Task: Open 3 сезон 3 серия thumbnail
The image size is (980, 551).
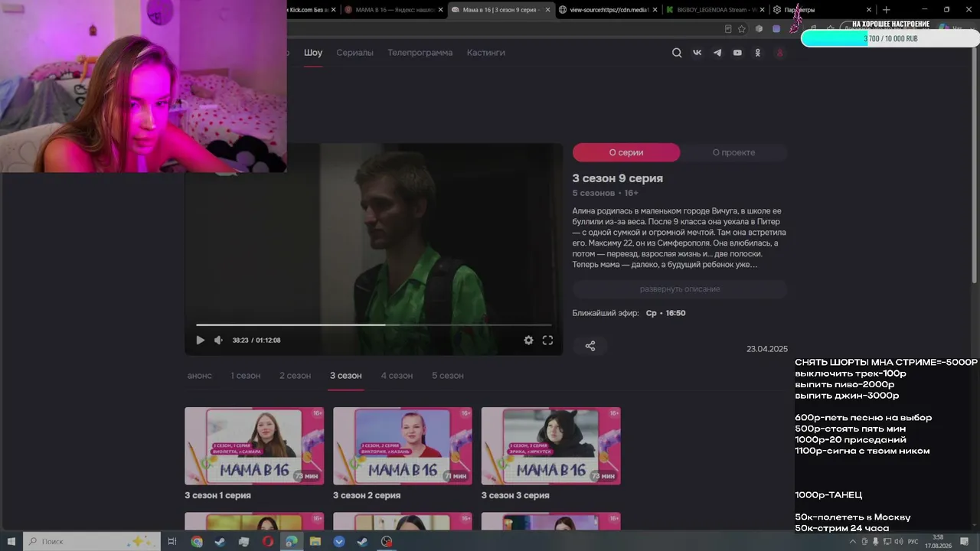Action: (551, 446)
